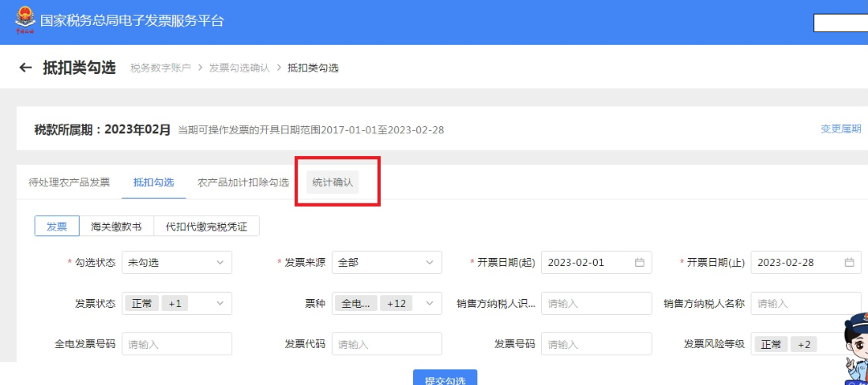
Task: Click the 税款所属期:2023年02月 text
Action: coord(102,129)
